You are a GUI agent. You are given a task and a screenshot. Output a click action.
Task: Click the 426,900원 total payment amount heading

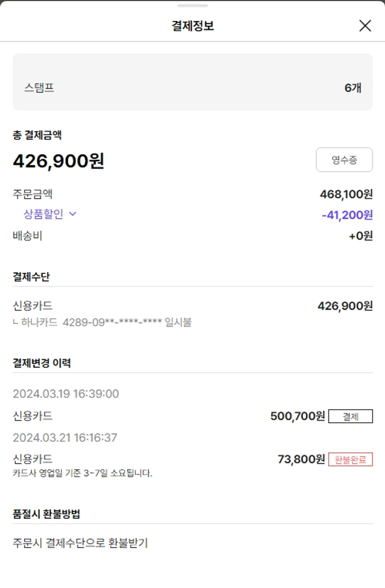(59, 161)
